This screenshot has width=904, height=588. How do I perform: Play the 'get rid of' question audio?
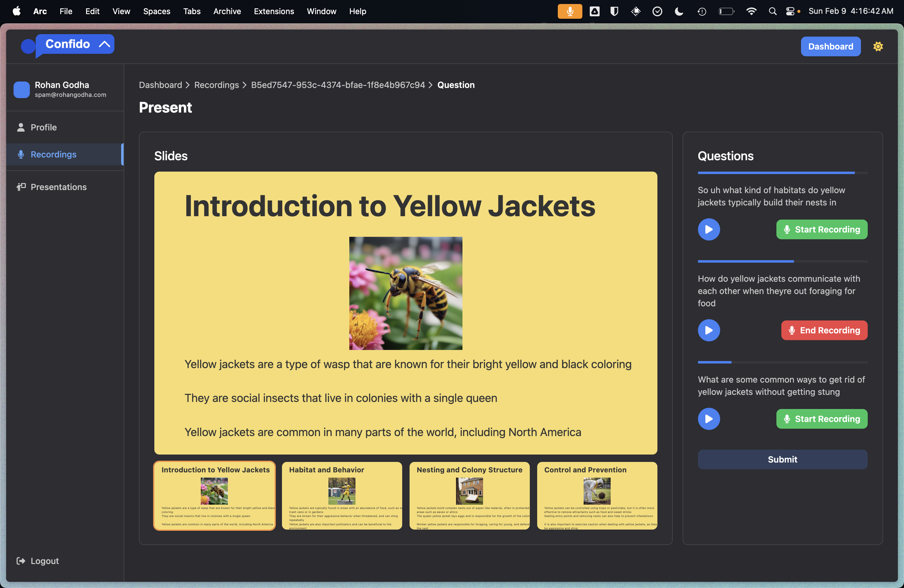[708, 419]
